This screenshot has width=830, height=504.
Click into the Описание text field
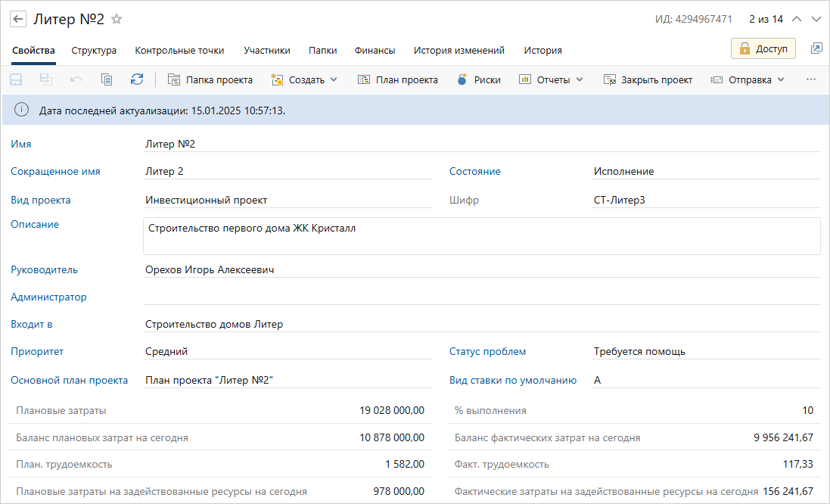tap(481, 236)
